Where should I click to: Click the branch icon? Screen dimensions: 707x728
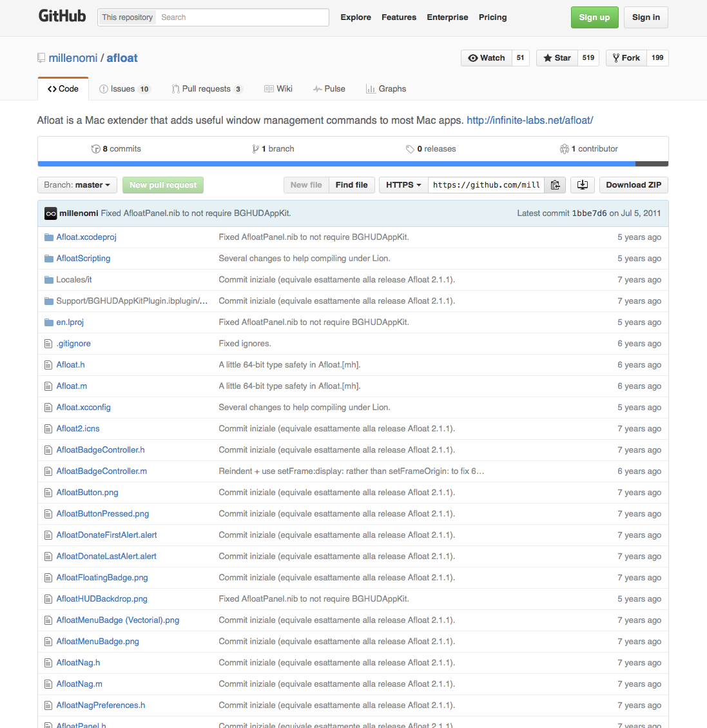(255, 148)
